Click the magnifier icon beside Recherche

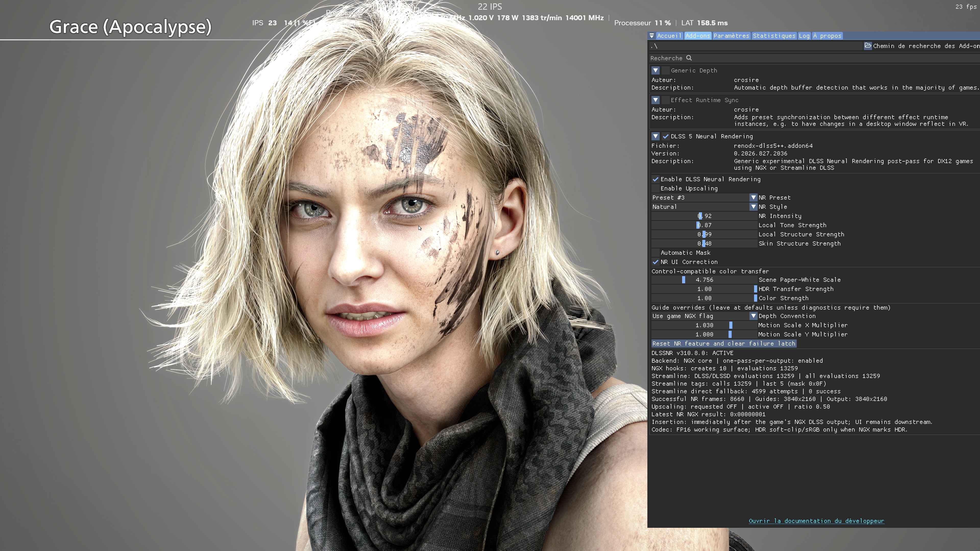(x=689, y=58)
